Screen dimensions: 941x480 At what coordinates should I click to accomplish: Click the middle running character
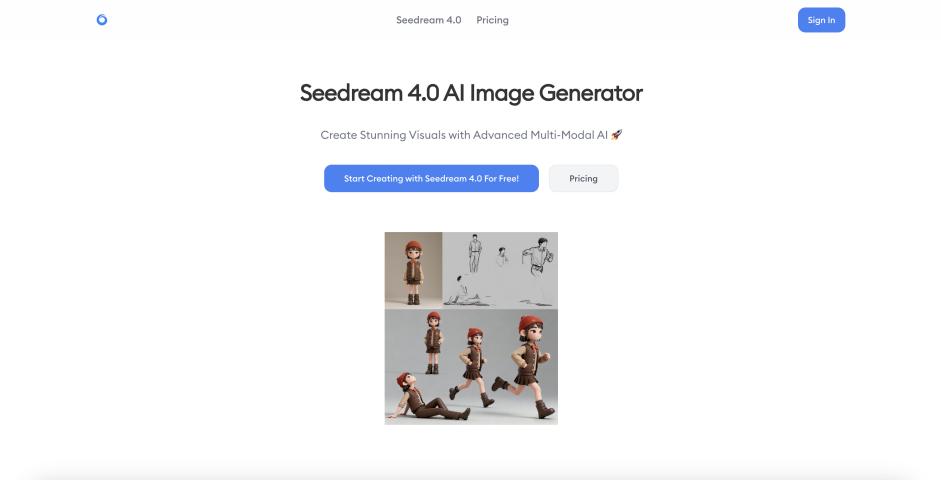click(472, 367)
